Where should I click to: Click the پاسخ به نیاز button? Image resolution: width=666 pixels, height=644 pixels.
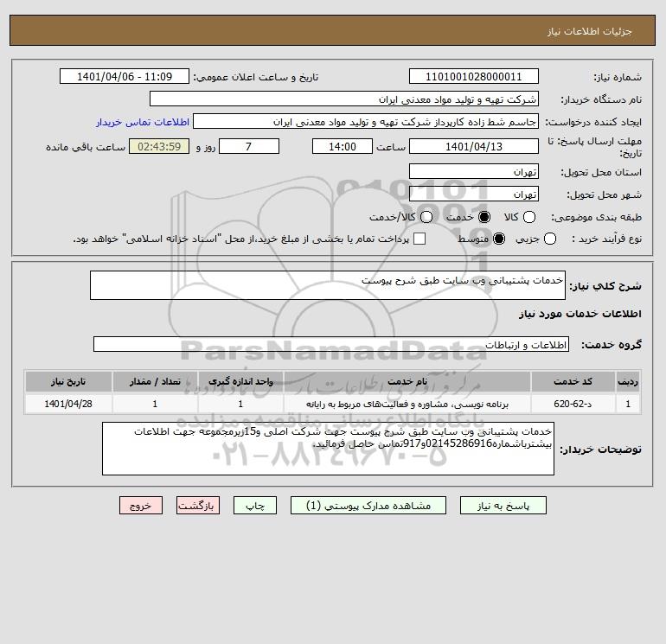click(x=503, y=506)
